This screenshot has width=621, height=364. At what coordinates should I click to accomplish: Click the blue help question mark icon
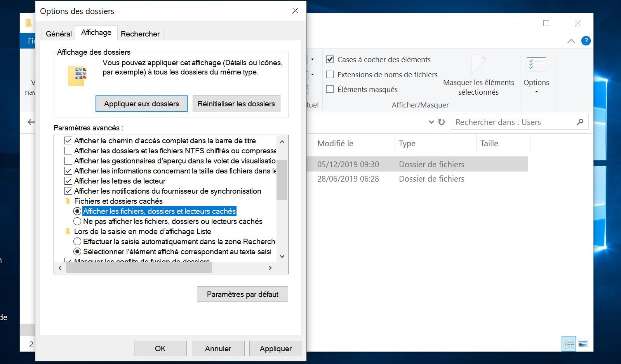pos(586,41)
